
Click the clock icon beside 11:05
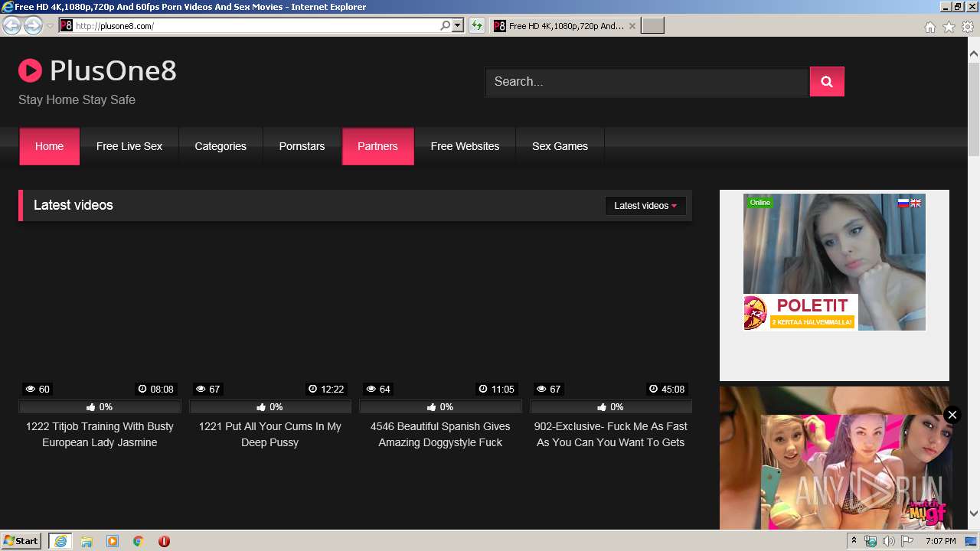pos(483,390)
